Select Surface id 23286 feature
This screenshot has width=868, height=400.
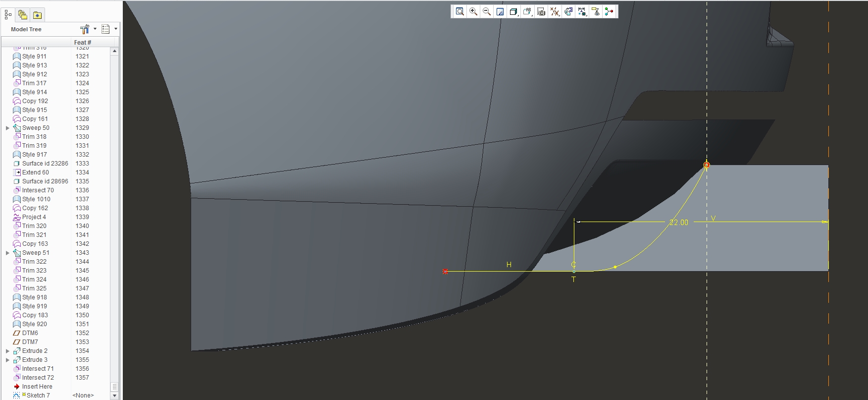(45, 164)
